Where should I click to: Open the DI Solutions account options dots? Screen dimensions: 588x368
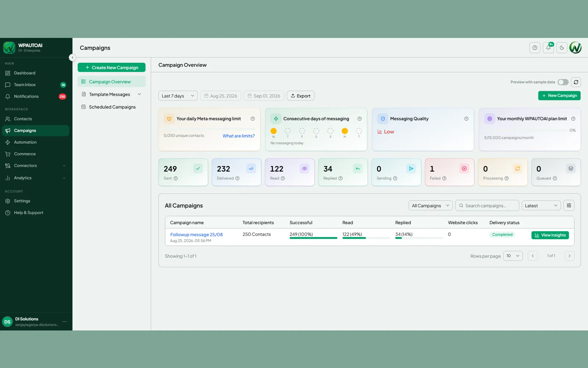(65, 322)
